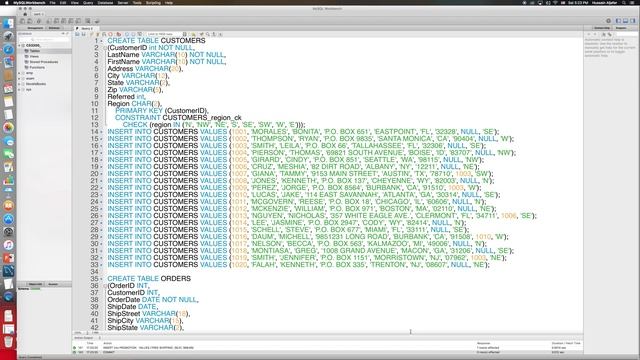The image size is (640, 360).
Task: Switch to the Management sidebar tab
Action: tap(35, 28)
